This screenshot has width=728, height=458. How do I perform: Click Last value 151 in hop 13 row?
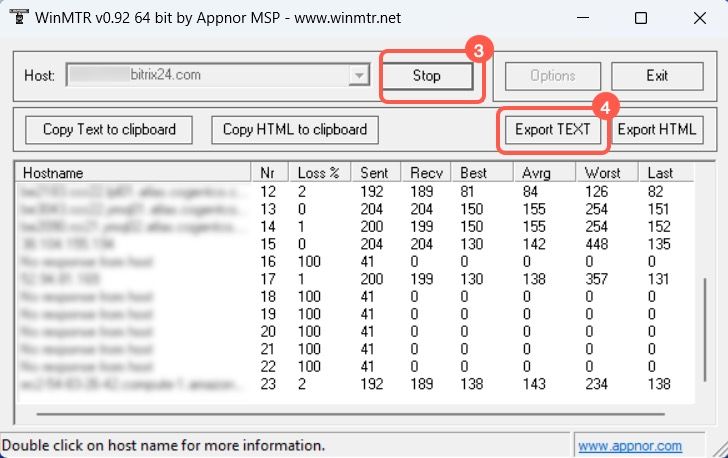[659, 209]
